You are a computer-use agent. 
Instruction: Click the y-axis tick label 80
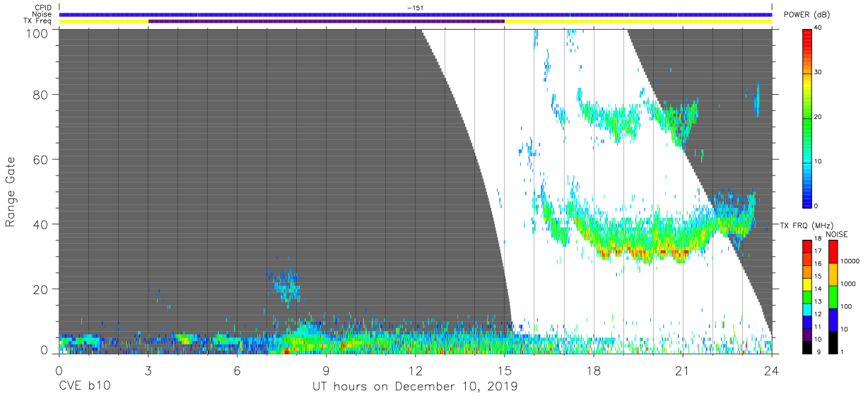tap(41, 94)
